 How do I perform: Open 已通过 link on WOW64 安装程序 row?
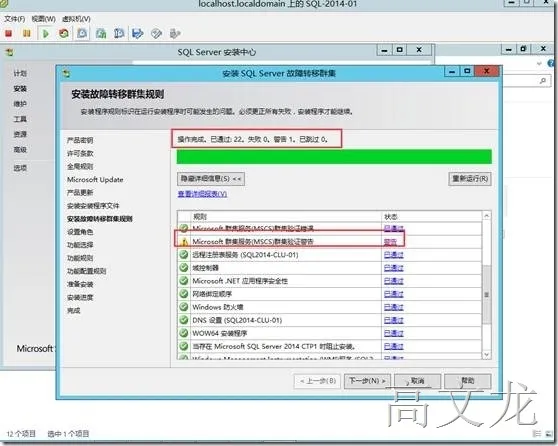click(x=394, y=334)
